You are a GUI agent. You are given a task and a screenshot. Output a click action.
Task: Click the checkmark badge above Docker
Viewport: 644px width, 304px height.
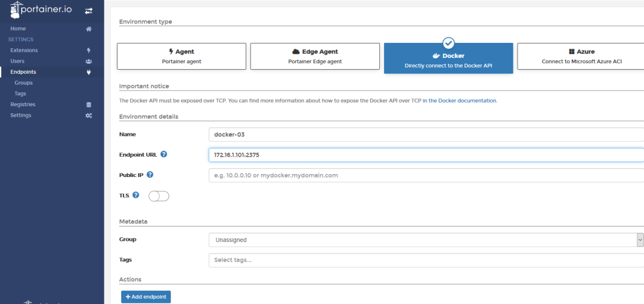(448, 43)
